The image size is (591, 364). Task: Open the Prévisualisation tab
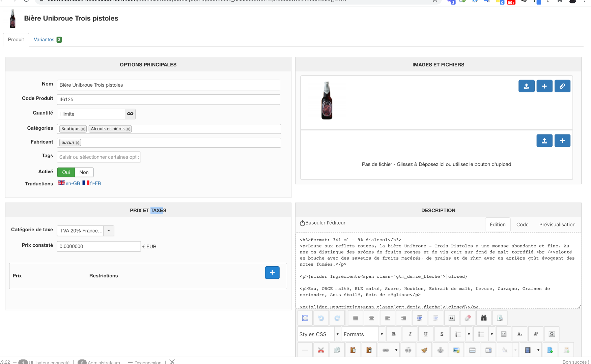tap(557, 224)
